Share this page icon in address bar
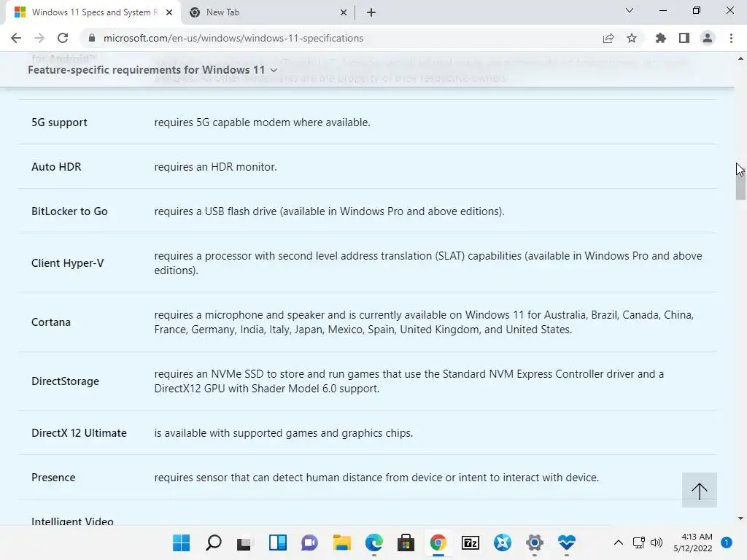The image size is (747, 560). 608,38
